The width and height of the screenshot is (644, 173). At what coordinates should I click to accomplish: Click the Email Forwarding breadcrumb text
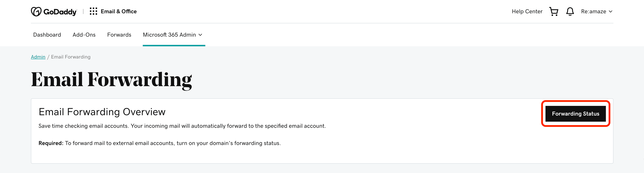pyautogui.click(x=71, y=57)
